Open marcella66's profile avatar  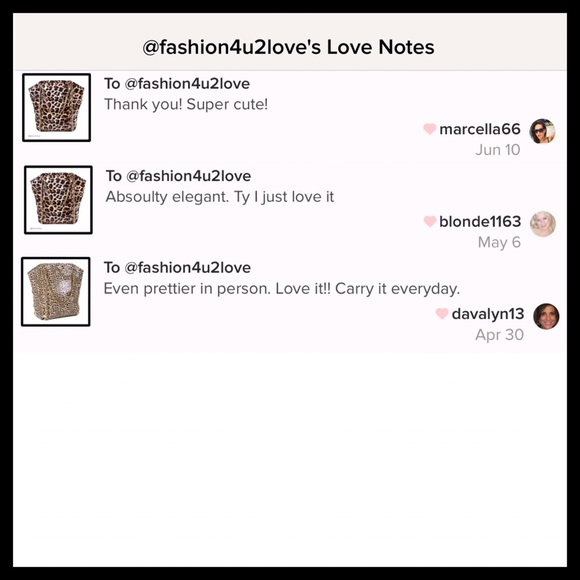(x=542, y=131)
